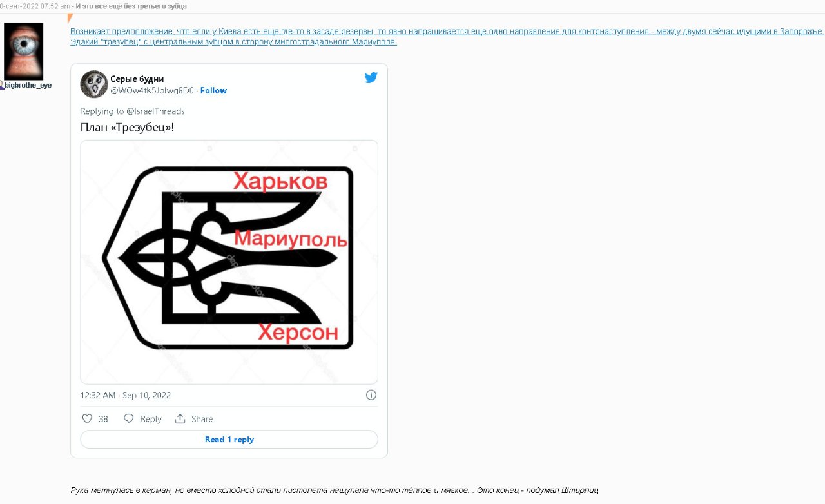Screen dimensions: 825x504
Task: Open the bigbrothe_eye username link
Action: [x=28, y=85]
